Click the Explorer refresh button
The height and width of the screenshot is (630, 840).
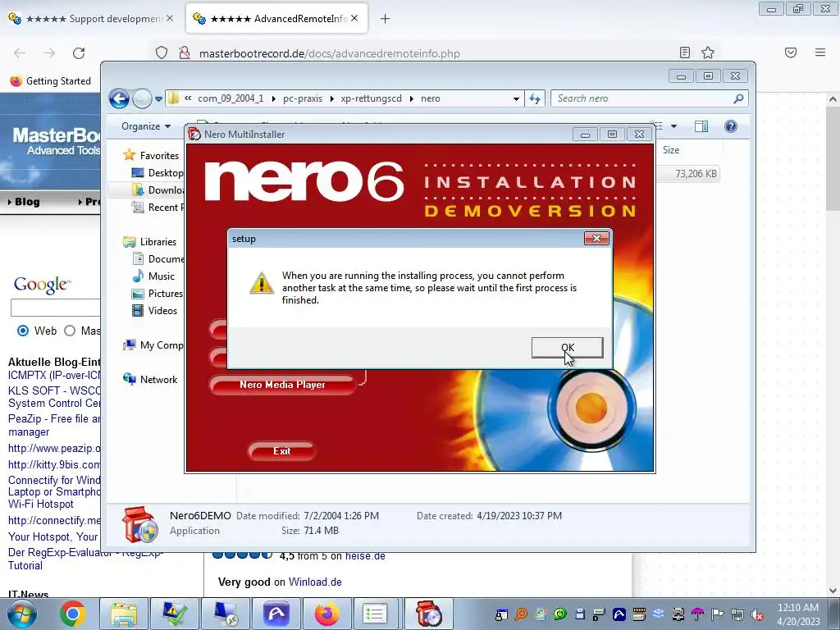(535, 98)
